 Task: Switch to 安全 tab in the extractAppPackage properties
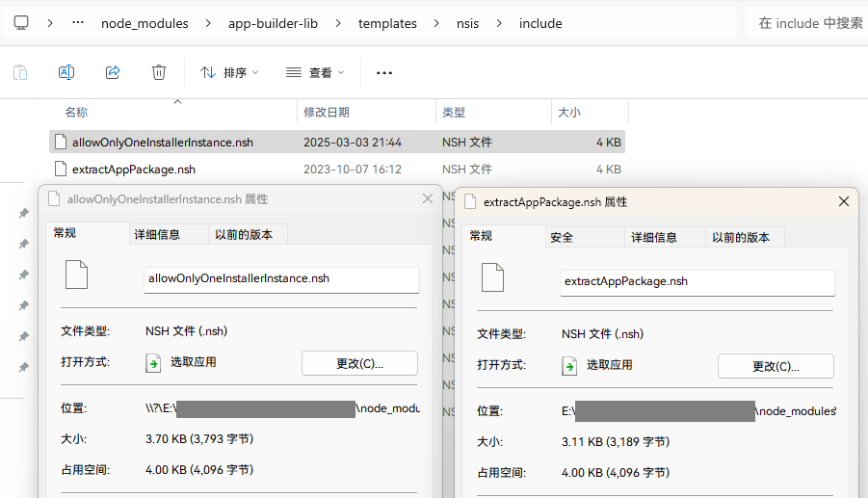click(x=562, y=237)
